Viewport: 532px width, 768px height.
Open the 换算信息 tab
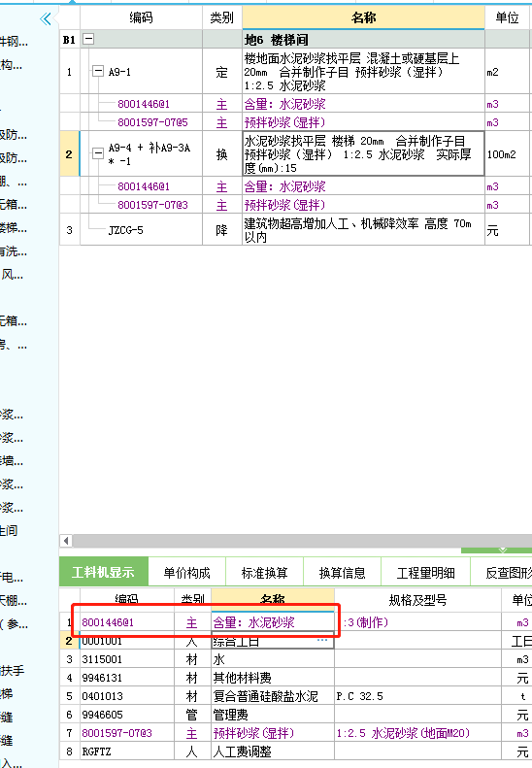342,573
